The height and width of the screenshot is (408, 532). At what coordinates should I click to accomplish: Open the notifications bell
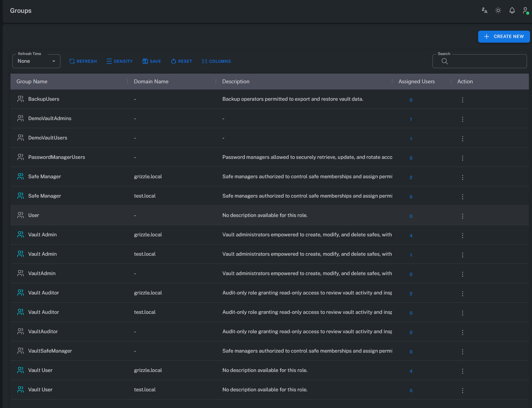click(512, 10)
